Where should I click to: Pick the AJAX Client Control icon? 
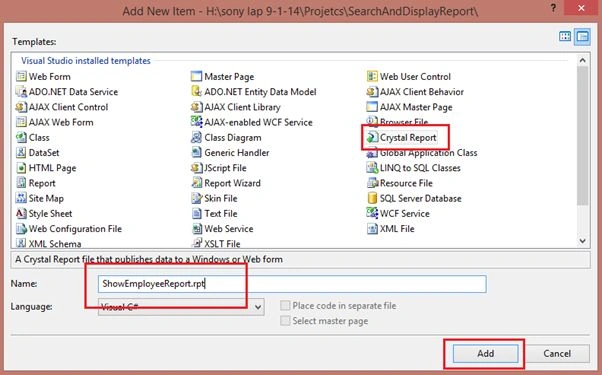(21, 107)
